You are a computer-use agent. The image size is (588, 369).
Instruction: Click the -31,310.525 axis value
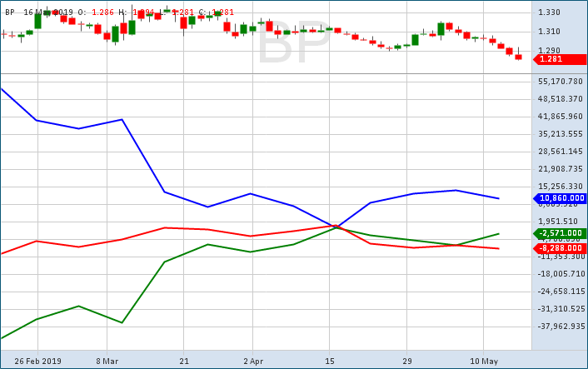(x=561, y=309)
